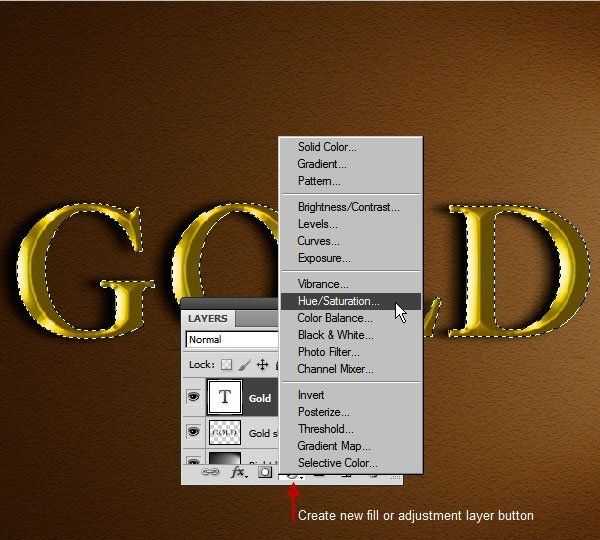
Task: Select Gradient Map adjustment option
Action: tap(334, 446)
